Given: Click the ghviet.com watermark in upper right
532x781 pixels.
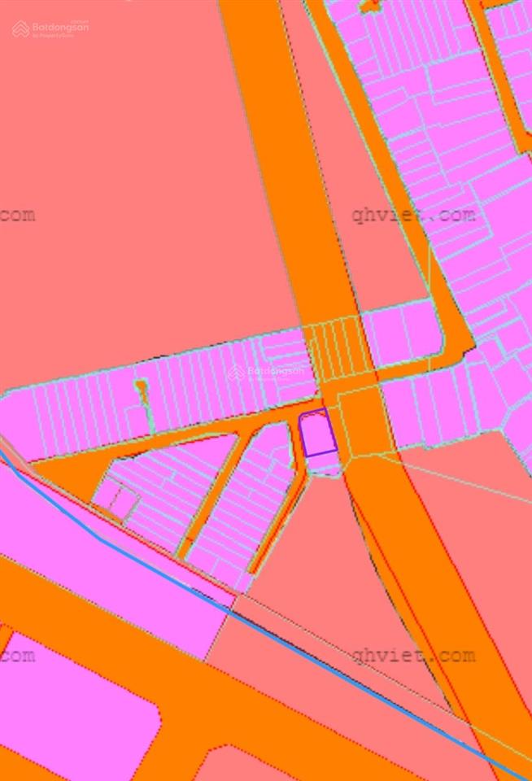Looking at the screenshot, I should pos(413,216).
